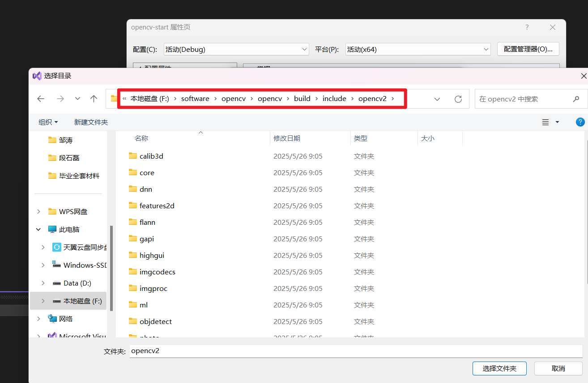Open the 组织 menu
588x383 pixels.
48,122
